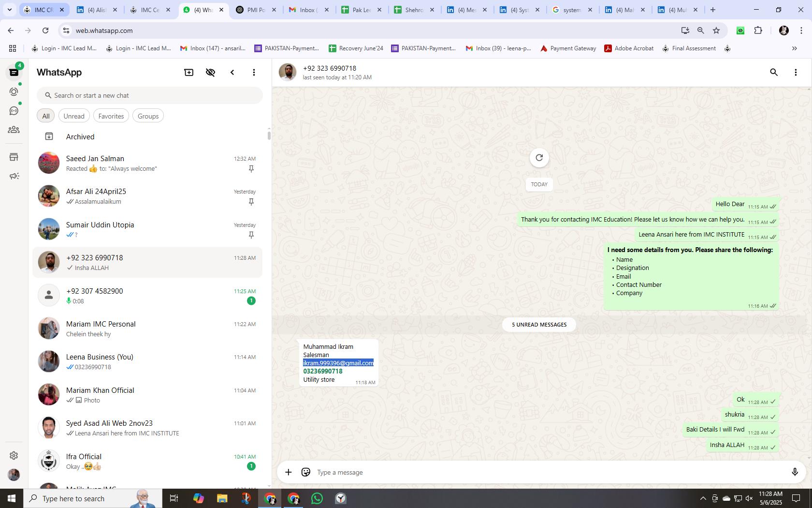Select the Favorites chat filter
Viewport: 812px width, 508px height.
(x=111, y=116)
